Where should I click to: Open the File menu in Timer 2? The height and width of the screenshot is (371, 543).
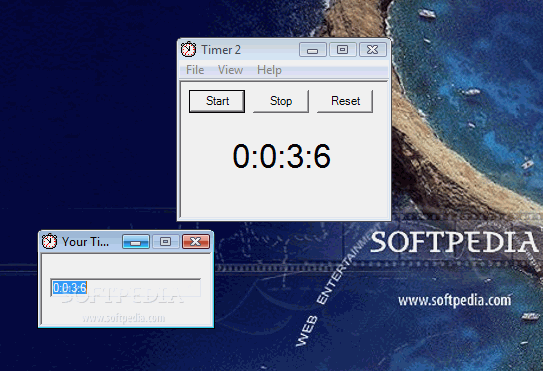coord(195,70)
